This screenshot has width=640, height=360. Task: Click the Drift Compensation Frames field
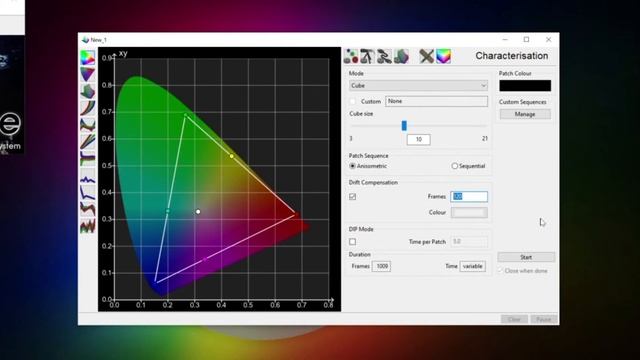pyautogui.click(x=469, y=197)
